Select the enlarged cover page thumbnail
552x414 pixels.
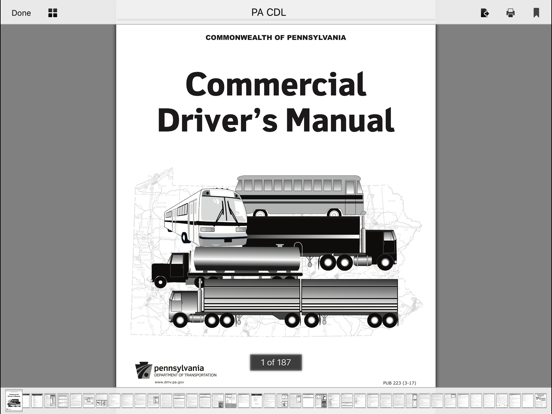click(x=14, y=401)
